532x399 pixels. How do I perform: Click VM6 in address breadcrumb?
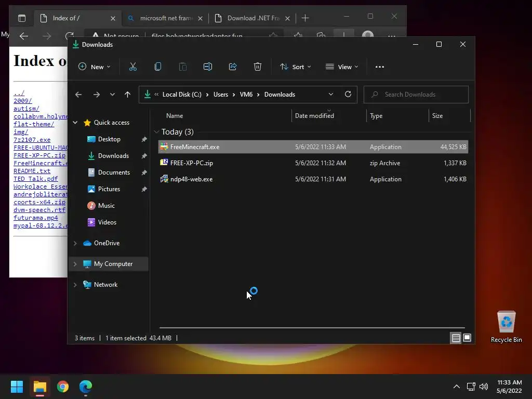point(246,95)
